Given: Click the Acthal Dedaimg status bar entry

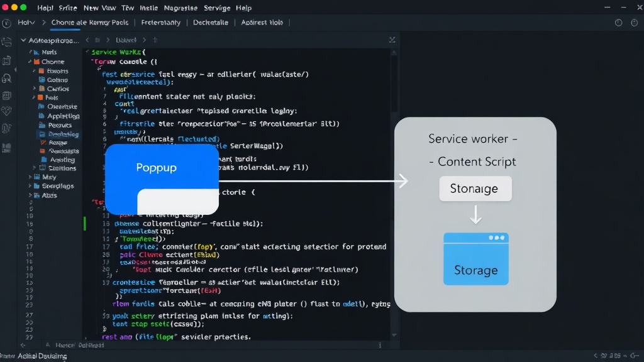Looking at the screenshot, I should tap(42, 356).
